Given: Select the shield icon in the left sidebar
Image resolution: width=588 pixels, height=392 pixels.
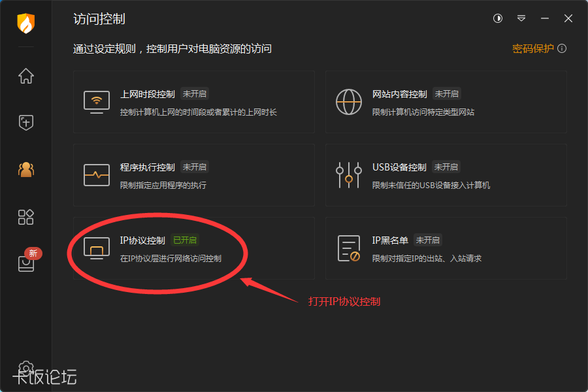Looking at the screenshot, I should 25,123.
